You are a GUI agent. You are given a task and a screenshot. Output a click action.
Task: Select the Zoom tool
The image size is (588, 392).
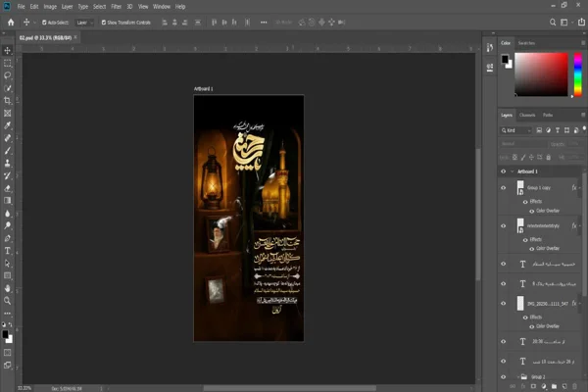[7, 301]
